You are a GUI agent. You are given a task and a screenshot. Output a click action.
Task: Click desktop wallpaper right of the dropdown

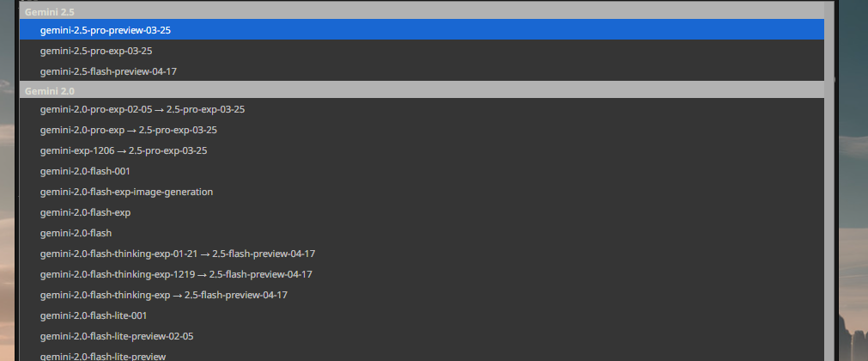tap(853, 180)
